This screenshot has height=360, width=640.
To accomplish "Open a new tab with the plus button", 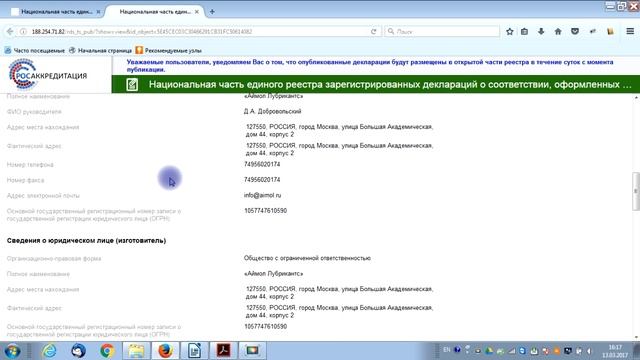I will (x=212, y=12).
